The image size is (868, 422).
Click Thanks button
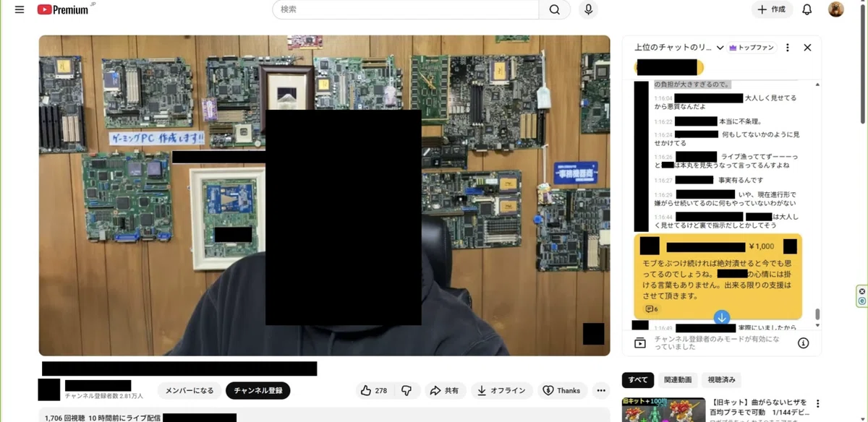pos(562,390)
